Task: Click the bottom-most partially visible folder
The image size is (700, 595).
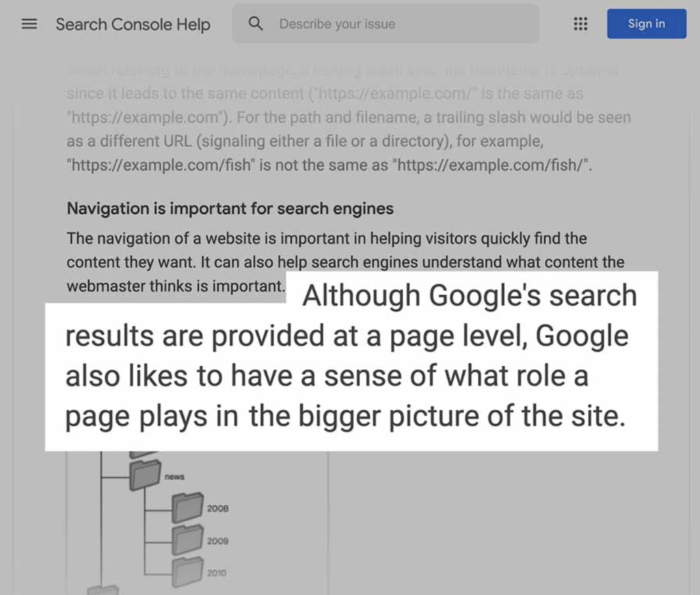Action: (103, 590)
